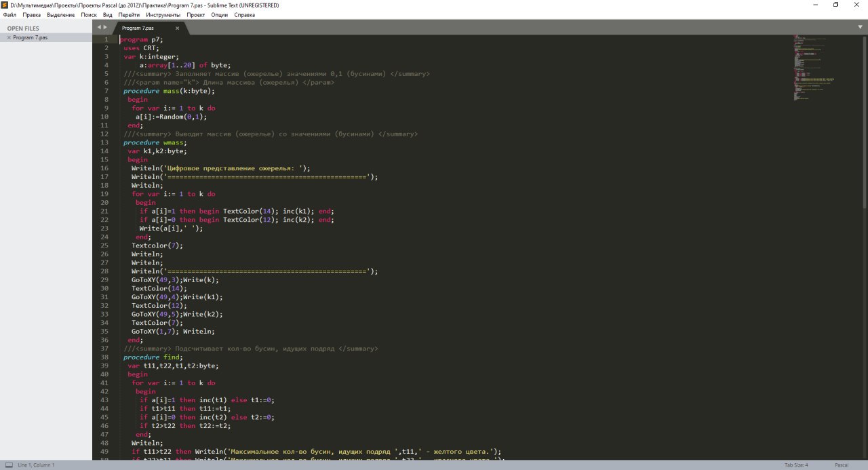868x470 pixels.
Task: Open the Pascal syntax selector
Action: tap(841, 465)
